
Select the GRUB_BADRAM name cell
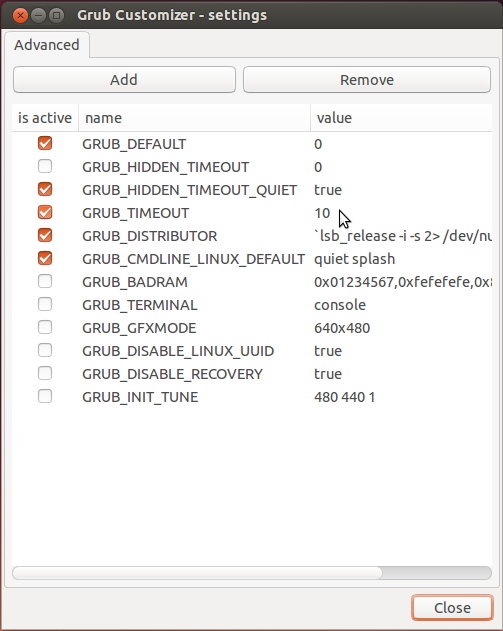[x=135, y=282]
